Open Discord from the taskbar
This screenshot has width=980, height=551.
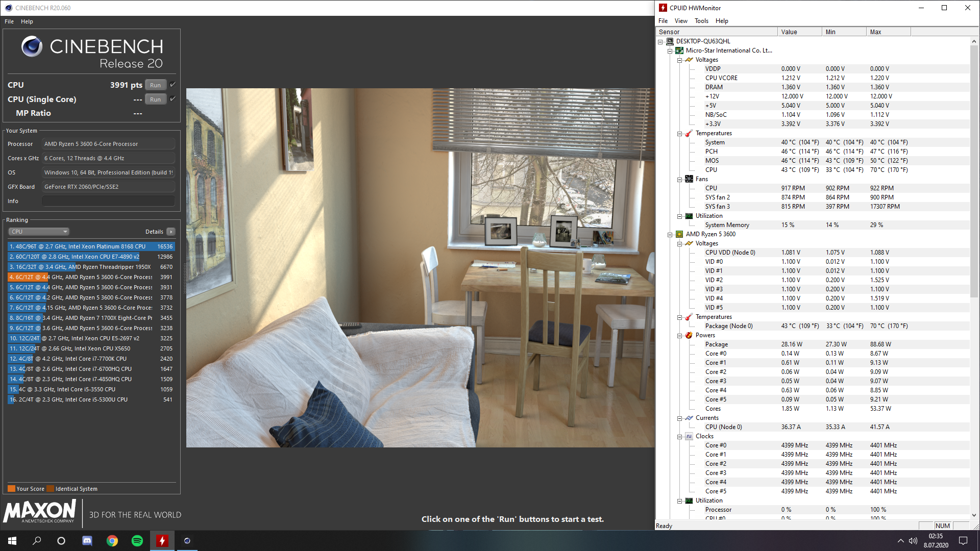pos(87,541)
